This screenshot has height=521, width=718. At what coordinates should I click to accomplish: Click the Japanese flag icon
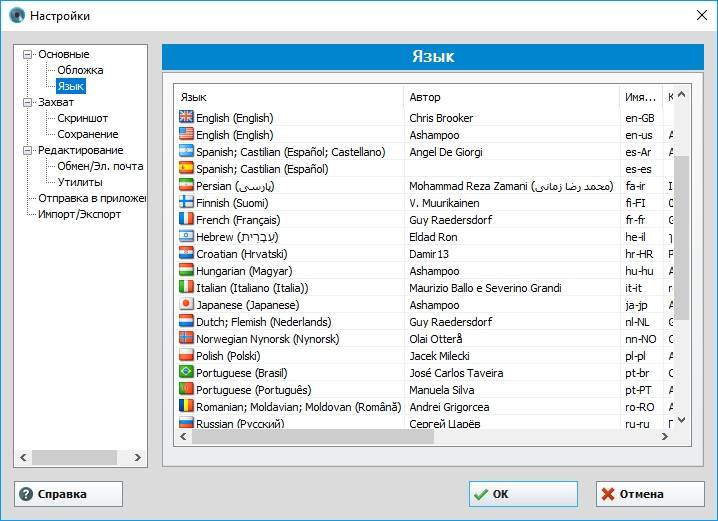click(186, 304)
